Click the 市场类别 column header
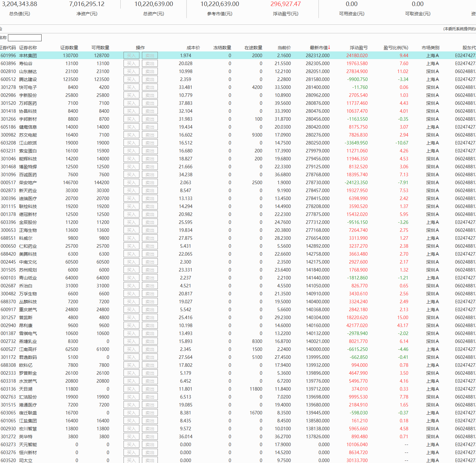The image size is (476, 463). [x=430, y=48]
